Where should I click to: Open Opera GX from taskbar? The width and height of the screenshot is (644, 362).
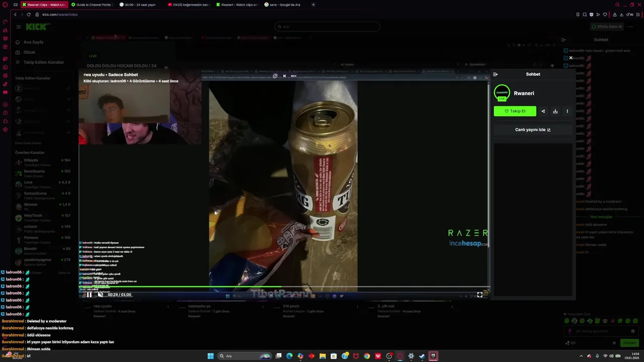click(400, 356)
